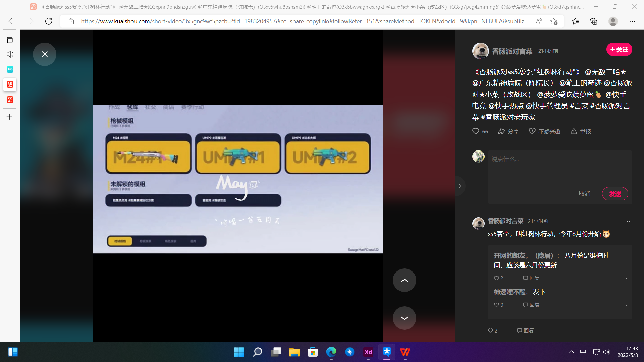Open Windows taskbar search
Viewport: 644px width, 362px height.
click(x=257, y=352)
